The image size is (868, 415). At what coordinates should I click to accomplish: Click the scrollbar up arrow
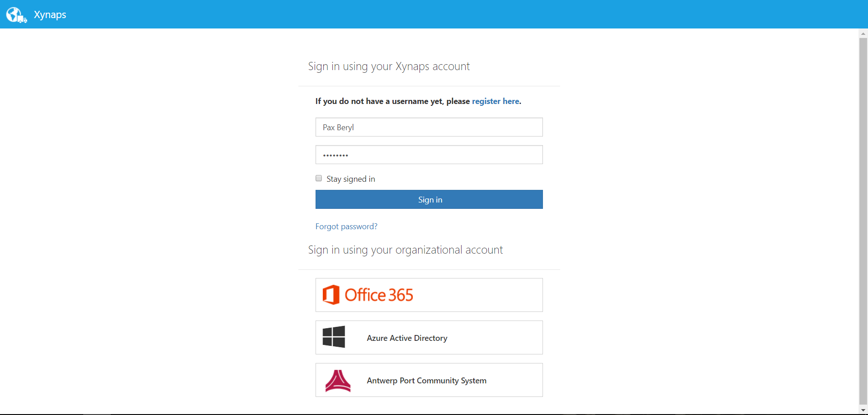tap(863, 33)
